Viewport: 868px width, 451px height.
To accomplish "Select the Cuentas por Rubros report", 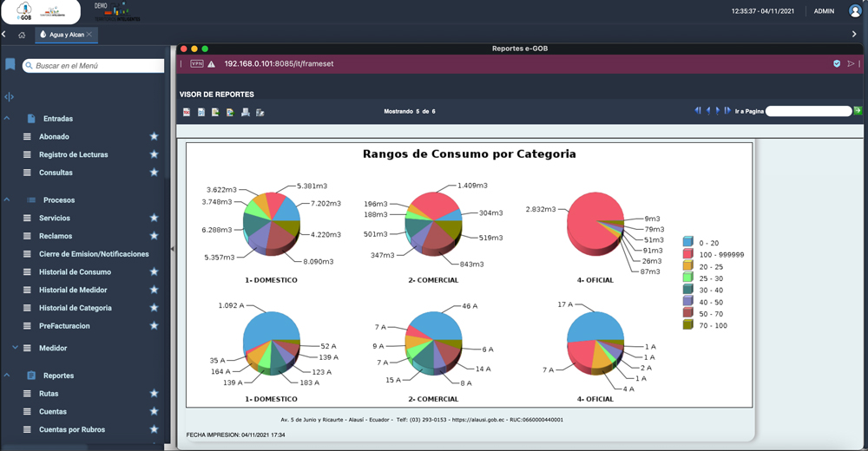I will [74, 429].
